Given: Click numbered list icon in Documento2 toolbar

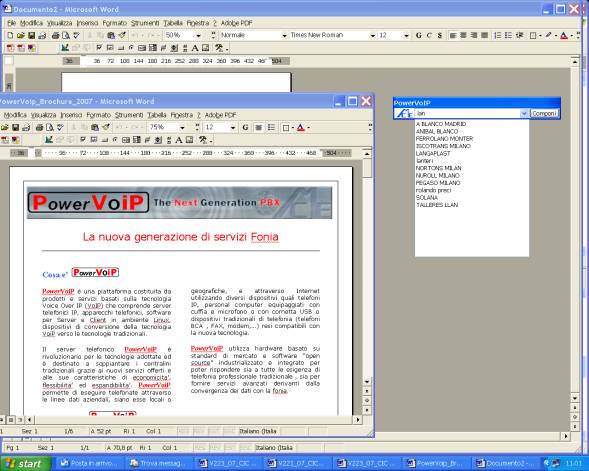Looking at the screenshot, I should [498, 35].
